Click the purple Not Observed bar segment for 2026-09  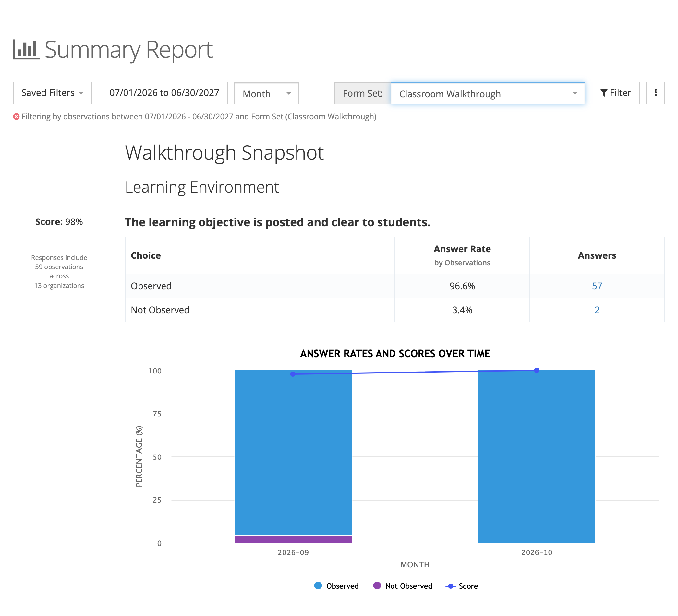click(293, 539)
